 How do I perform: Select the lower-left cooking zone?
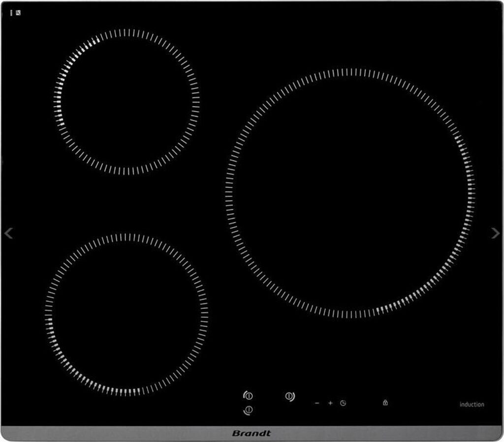click(126, 314)
